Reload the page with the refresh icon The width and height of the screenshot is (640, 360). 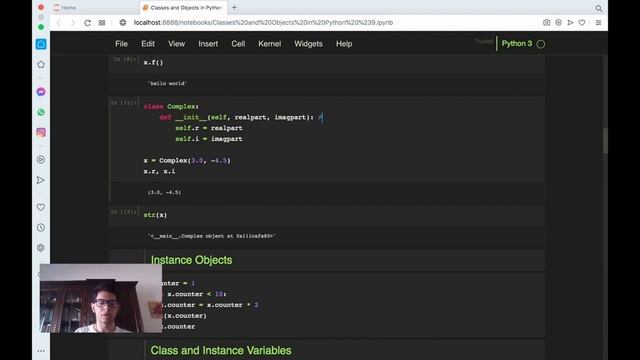tap(87, 23)
